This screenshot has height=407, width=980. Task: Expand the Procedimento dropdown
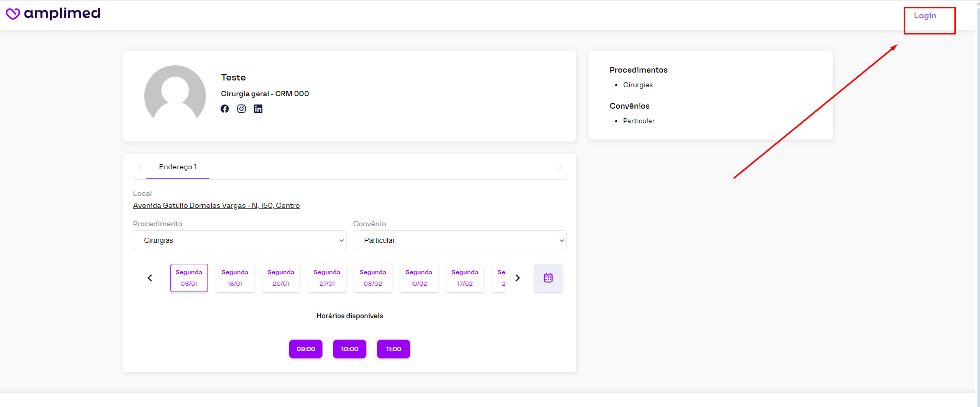click(x=239, y=240)
